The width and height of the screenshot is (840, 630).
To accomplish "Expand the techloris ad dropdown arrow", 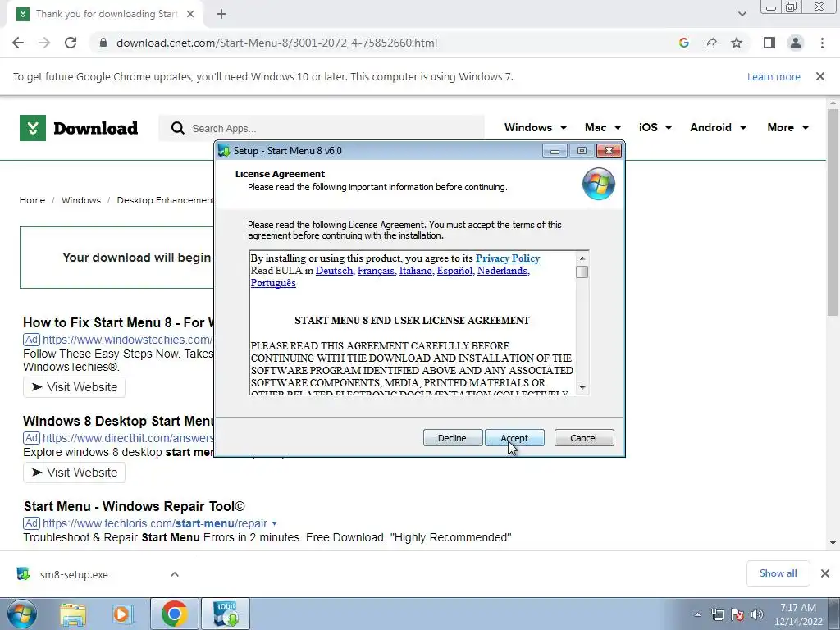I will click(274, 523).
